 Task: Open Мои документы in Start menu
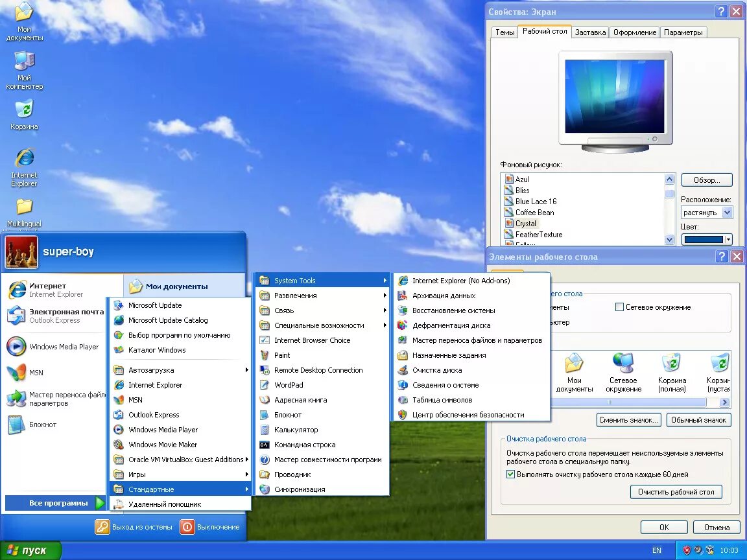coord(185,286)
